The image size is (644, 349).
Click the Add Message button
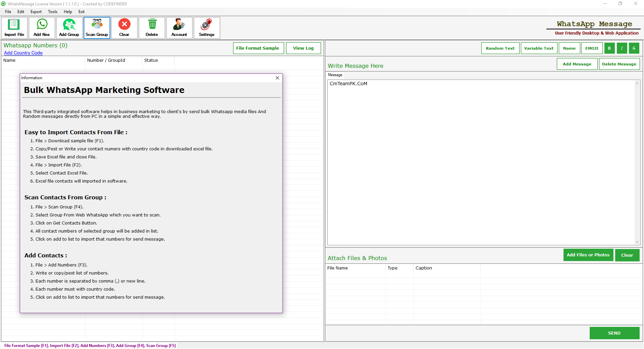pyautogui.click(x=577, y=64)
